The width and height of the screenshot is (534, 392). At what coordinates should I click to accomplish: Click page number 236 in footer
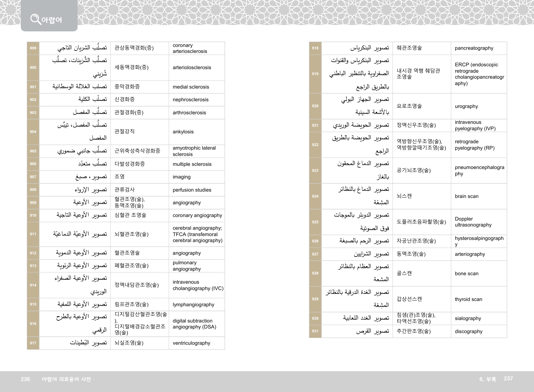[x=25, y=379]
